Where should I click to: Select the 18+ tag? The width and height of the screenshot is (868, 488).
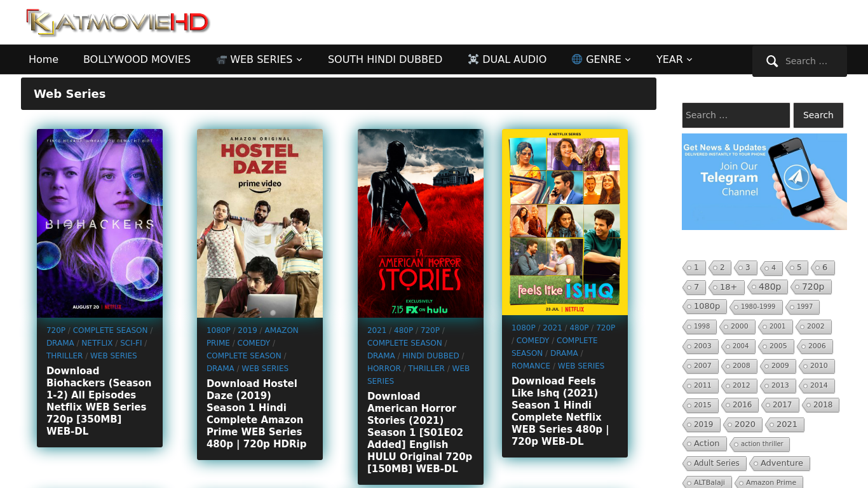726,287
